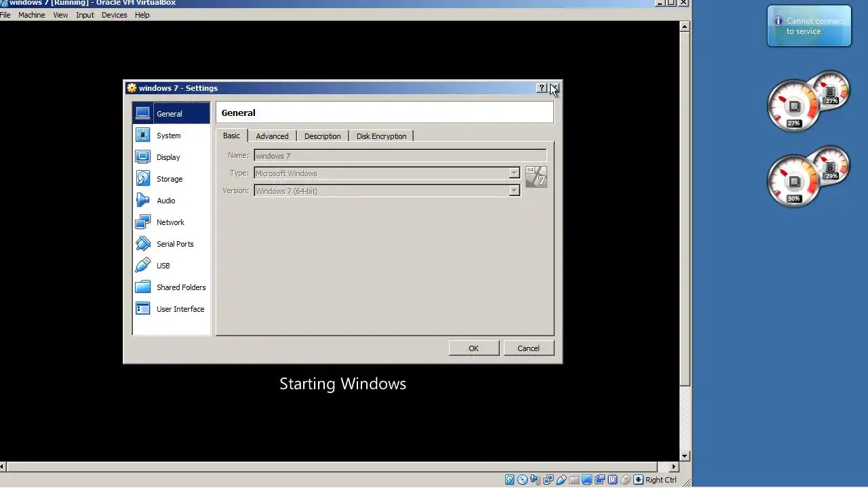Screen dimensions: 868x488
Task: Click video capture status bar icon
Action: pos(599,480)
